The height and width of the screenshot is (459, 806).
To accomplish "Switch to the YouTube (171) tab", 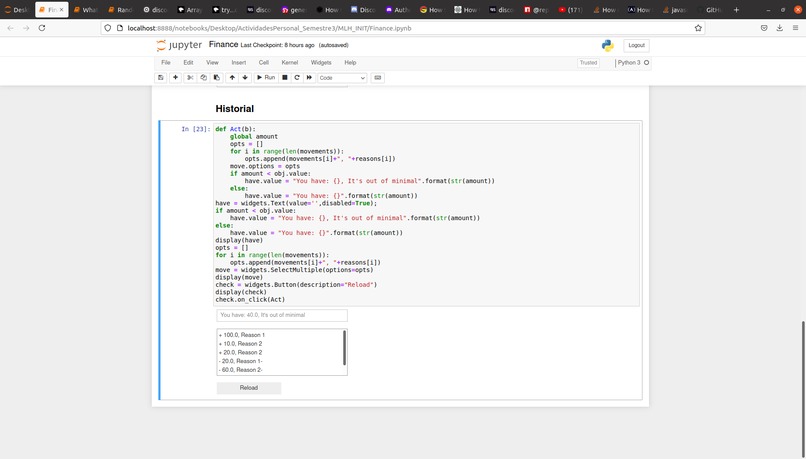I will click(570, 10).
